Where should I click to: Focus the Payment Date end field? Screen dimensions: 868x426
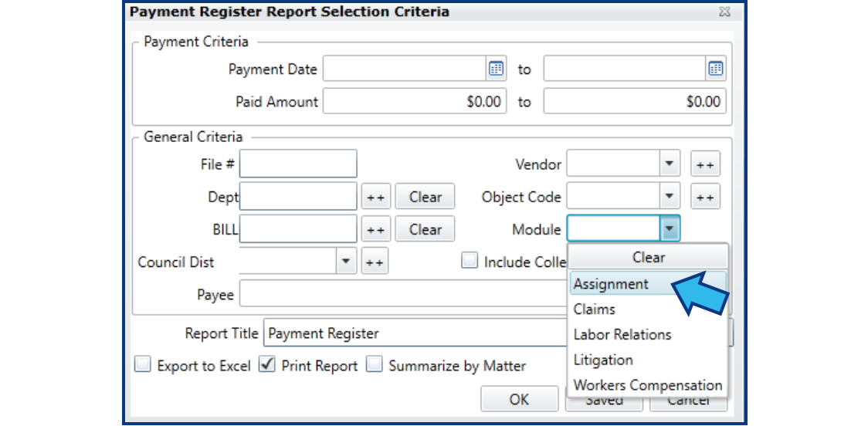click(625, 69)
